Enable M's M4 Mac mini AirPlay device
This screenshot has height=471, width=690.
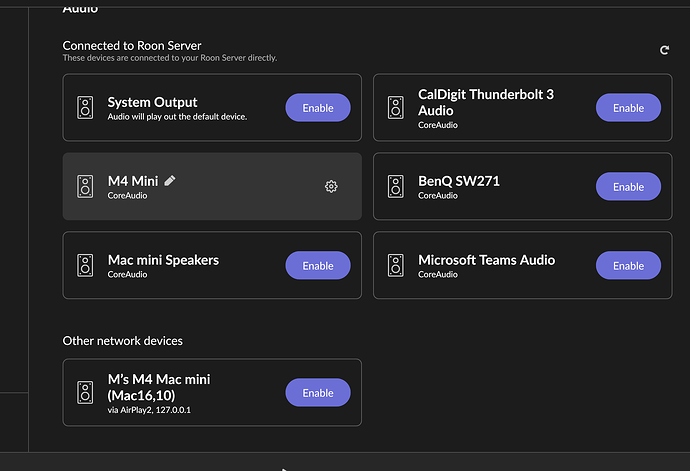318,392
